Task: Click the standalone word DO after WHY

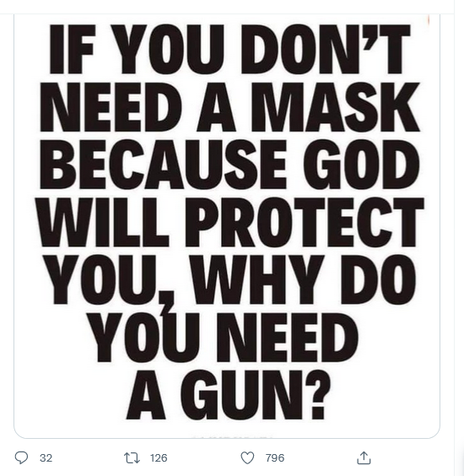Action: click(x=380, y=280)
